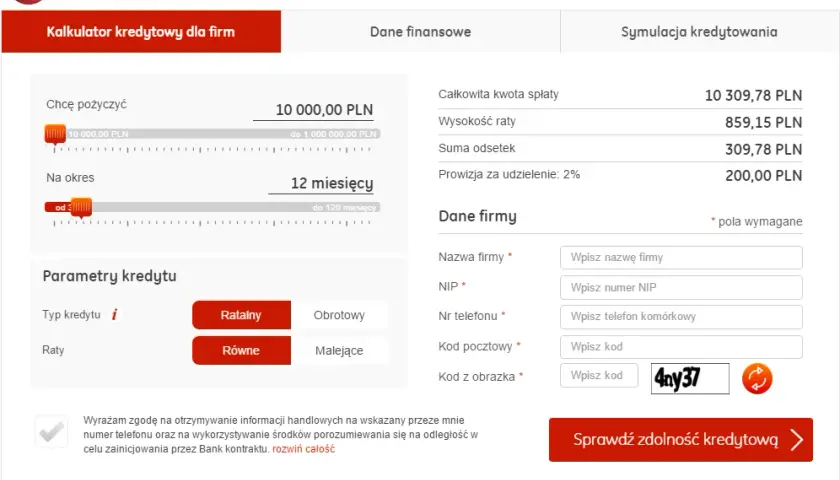Click the 4ny37 CAPTCHA image
Image resolution: width=840 pixels, height=480 pixels.
(x=690, y=378)
